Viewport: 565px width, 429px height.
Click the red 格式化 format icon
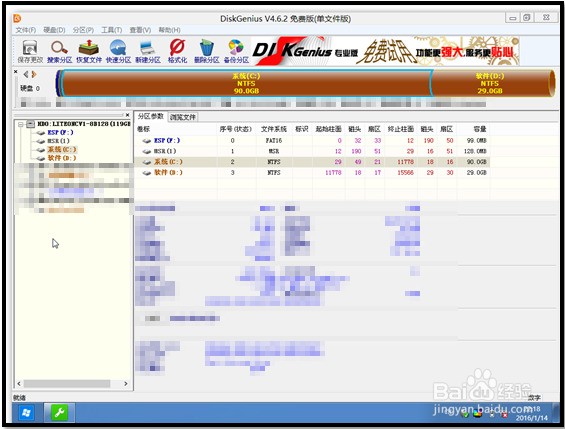tap(177, 52)
